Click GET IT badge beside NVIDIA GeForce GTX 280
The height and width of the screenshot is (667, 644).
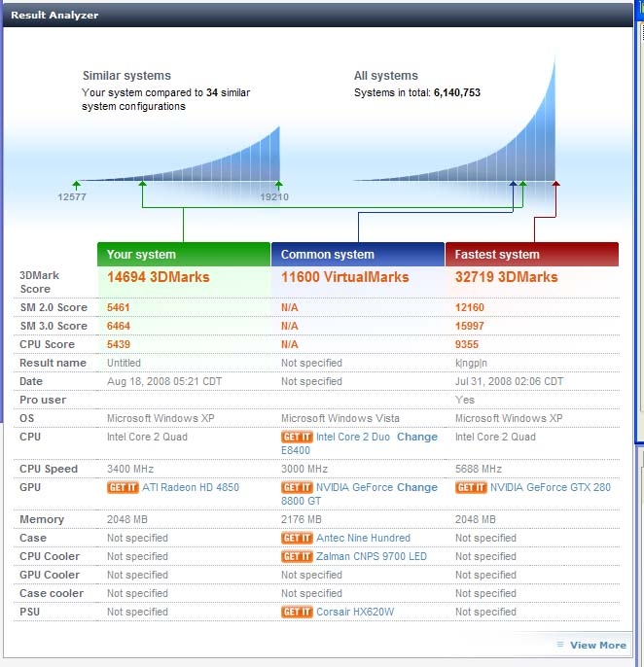(471, 487)
